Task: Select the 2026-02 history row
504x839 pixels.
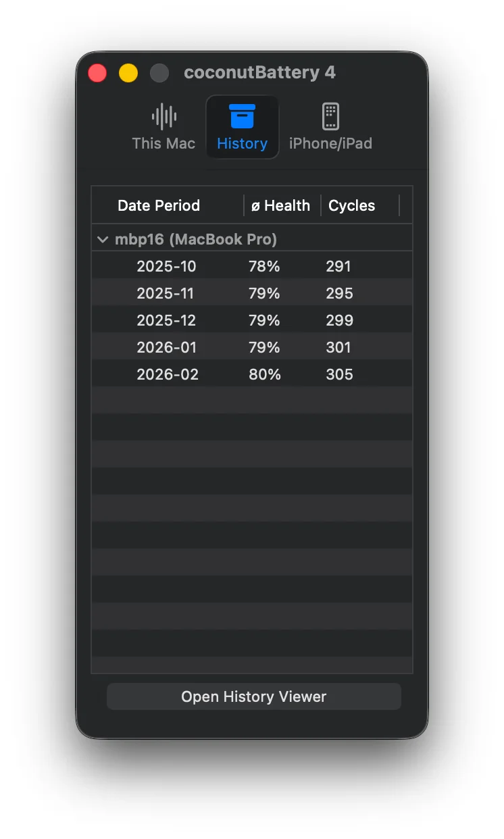Action: tap(168, 374)
